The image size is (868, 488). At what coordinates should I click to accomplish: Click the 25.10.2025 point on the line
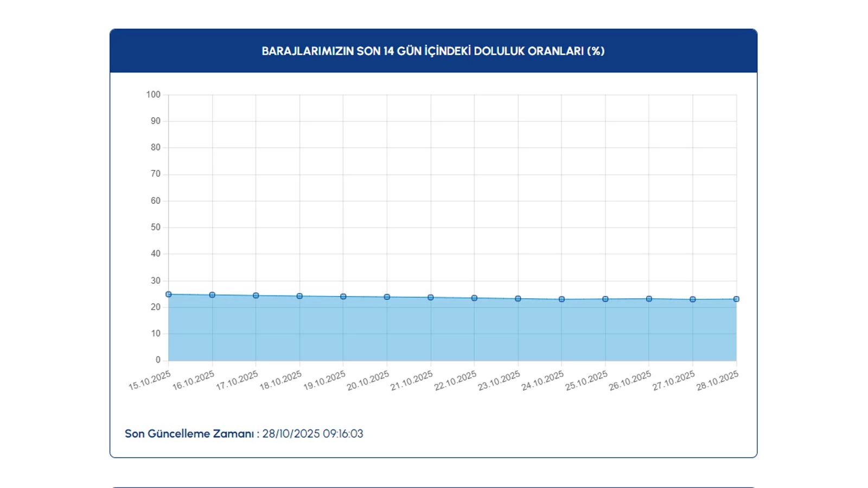605,299
